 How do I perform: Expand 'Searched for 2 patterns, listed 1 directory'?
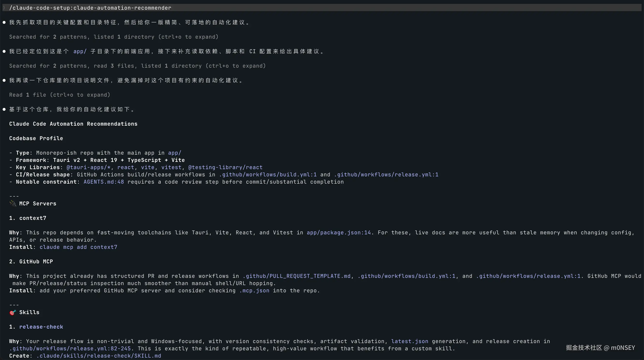point(114,37)
